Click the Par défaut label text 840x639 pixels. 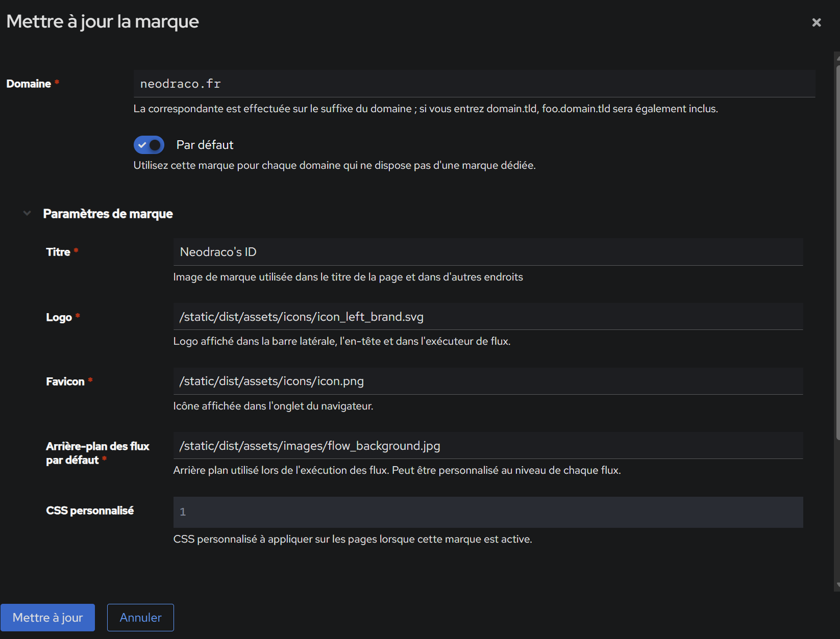click(205, 145)
